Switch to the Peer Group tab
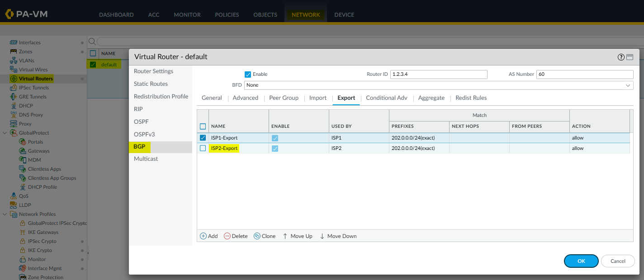Viewport: 644px width, 280px height. [x=284, y=98]
